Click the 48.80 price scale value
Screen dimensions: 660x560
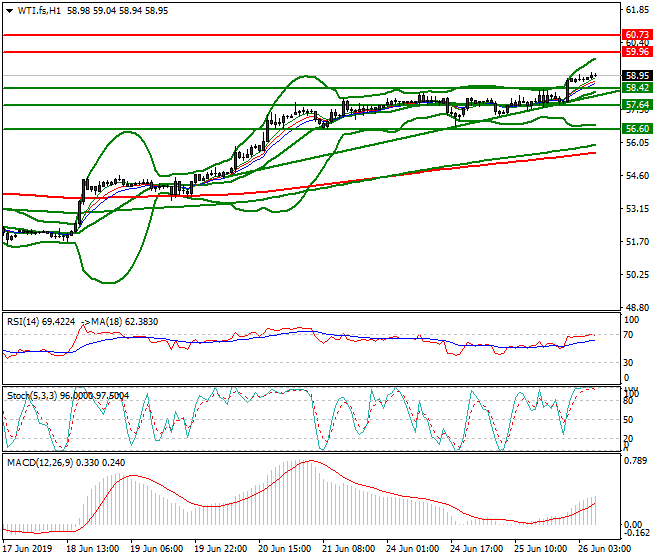pyautogui.click(x=637, y=308)
